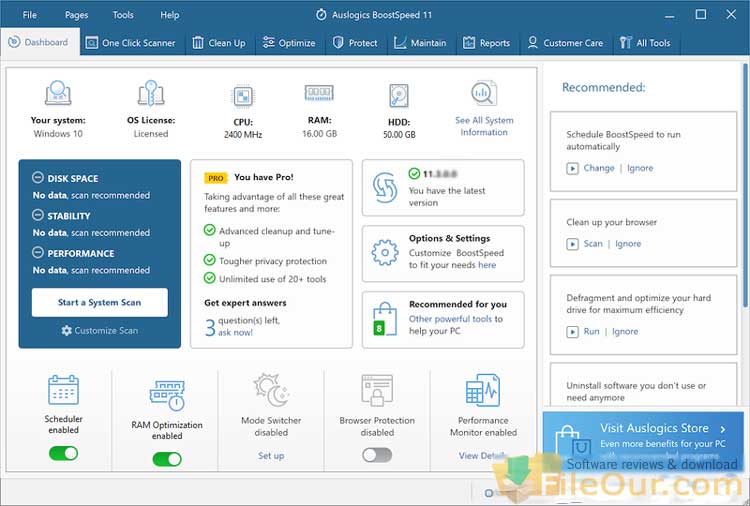Collapse the PERFORMANCE section
750x506 pixels.
point(38,252)
